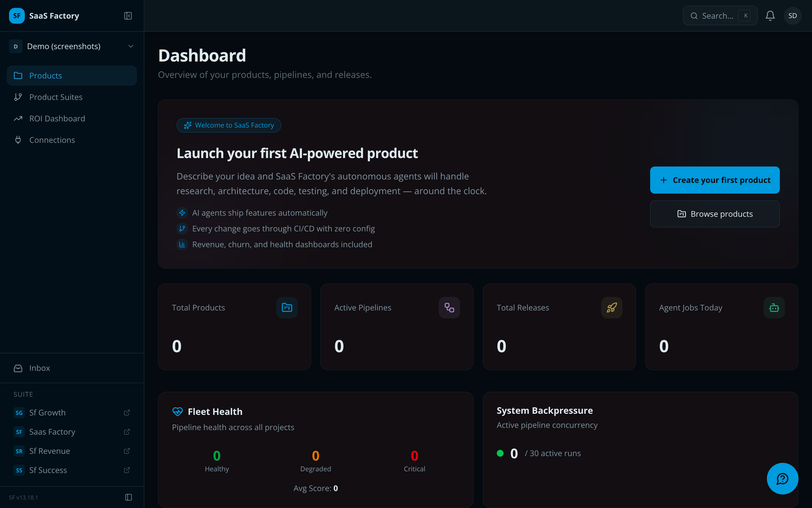This screenshot has height=508, width=812.
Task: Open the Connections page
Action: tap(72, 140)
